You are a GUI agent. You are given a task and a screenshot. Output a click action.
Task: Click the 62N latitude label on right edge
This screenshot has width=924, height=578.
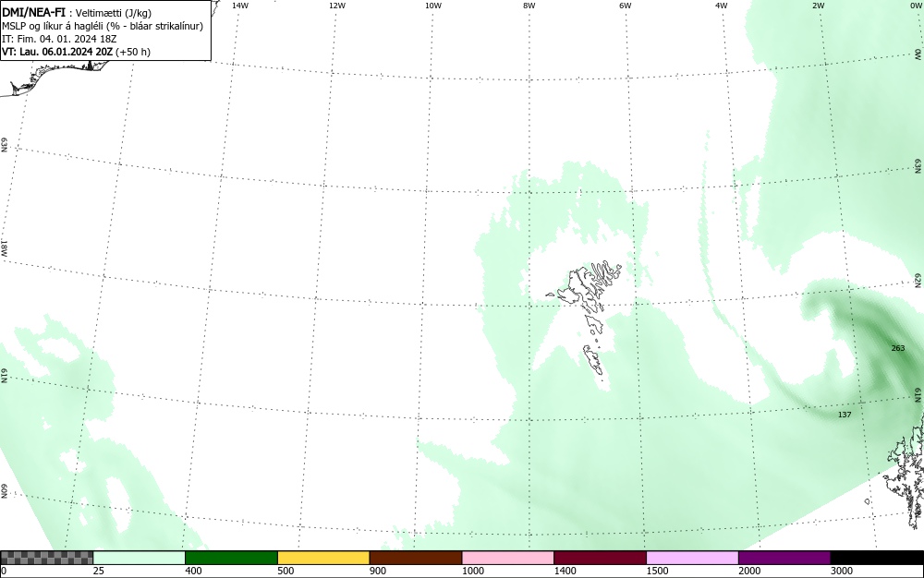coord(918,281)
